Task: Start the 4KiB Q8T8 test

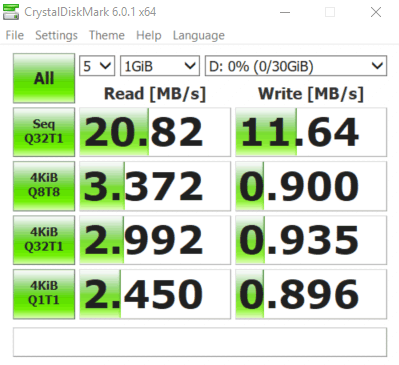Action: [44, 186]
